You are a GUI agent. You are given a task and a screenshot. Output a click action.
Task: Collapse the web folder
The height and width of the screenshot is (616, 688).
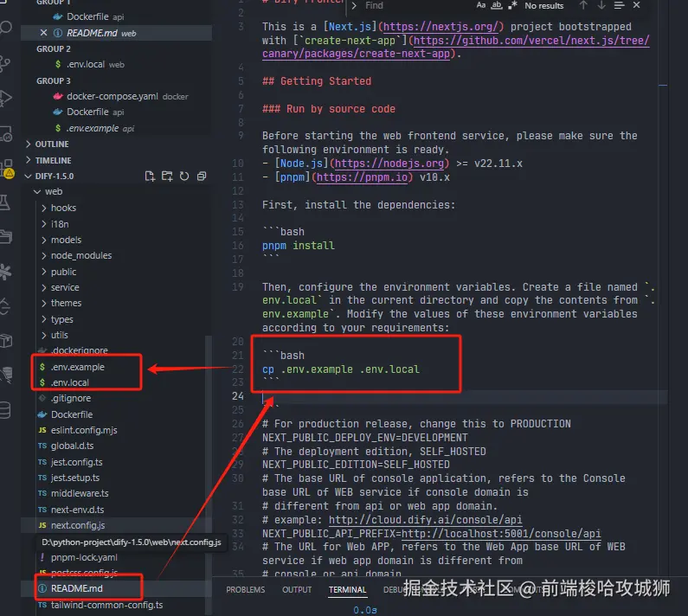(x=54, y=192)
